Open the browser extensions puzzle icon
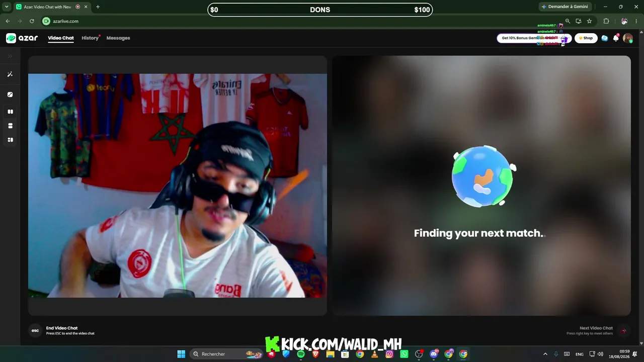This screenshot has height=362, width=644. tap(606, 21)
